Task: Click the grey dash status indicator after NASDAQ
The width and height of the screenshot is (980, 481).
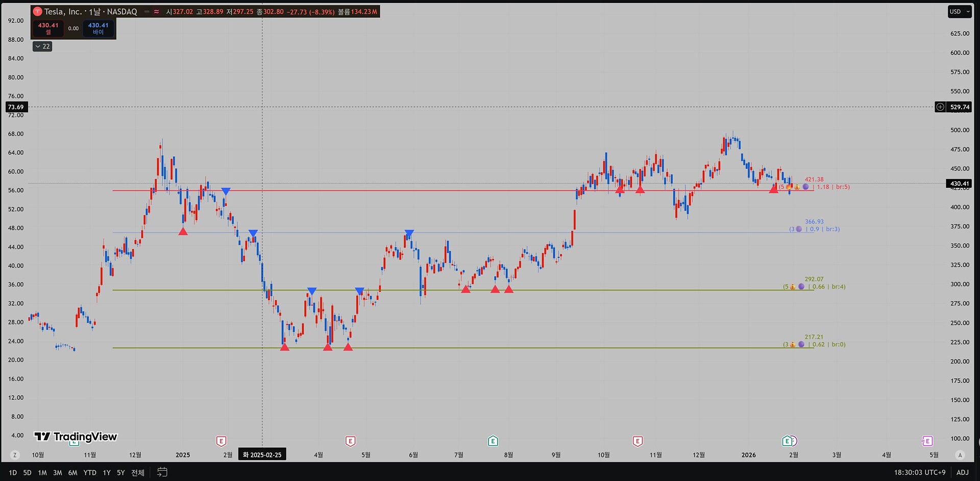Action: tap(146, 12)
